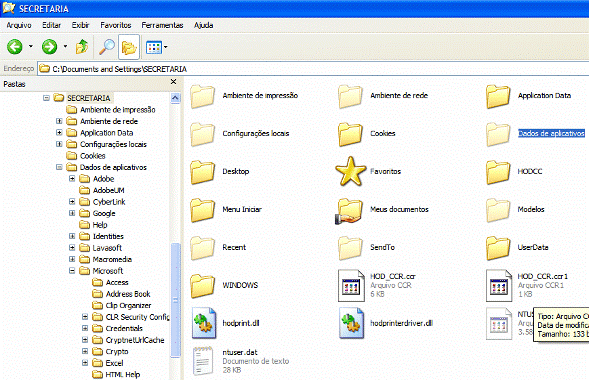Collapse the Microsoft tree node

tap(72, 271)
